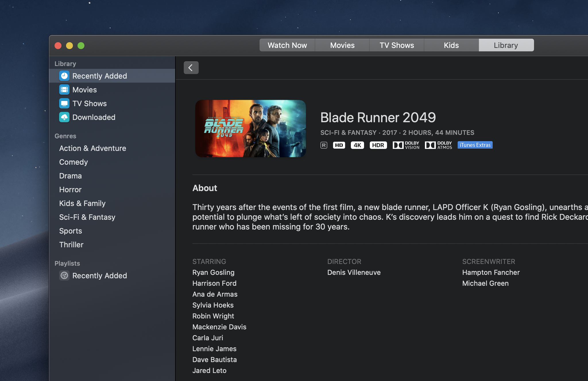Choose the Thriller genre in sidebar
This screenshot has width=588, height=381.
[x=71, y=245]
